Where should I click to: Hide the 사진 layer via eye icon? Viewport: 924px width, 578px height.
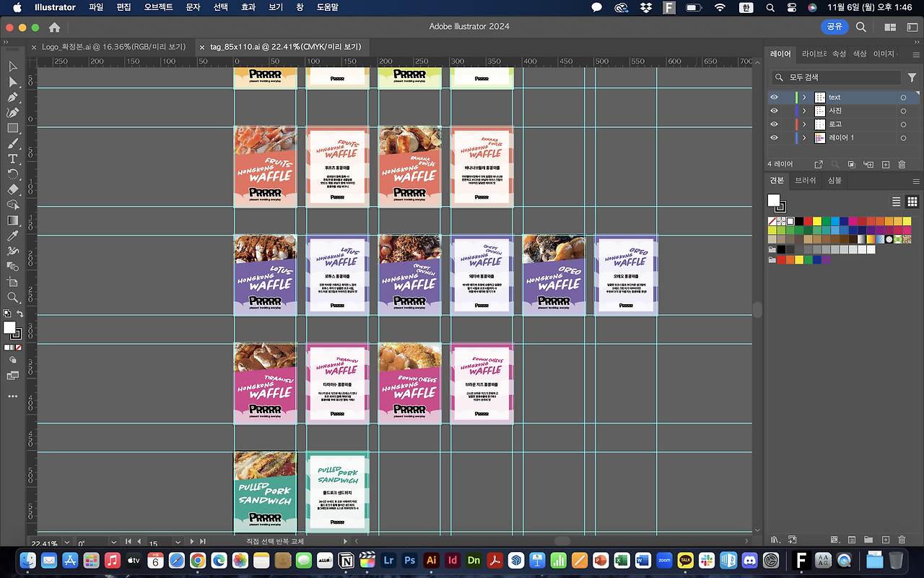tap(774, 111)
